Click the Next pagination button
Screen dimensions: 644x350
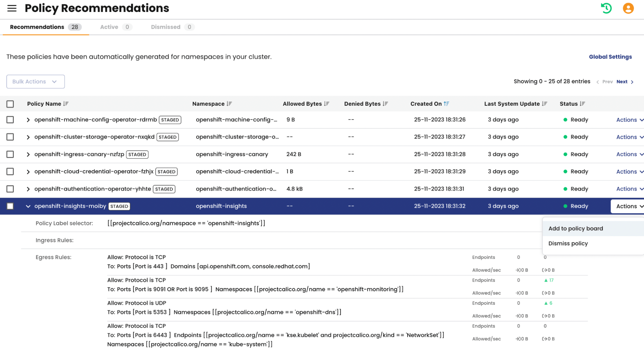(x=622, y=82)
